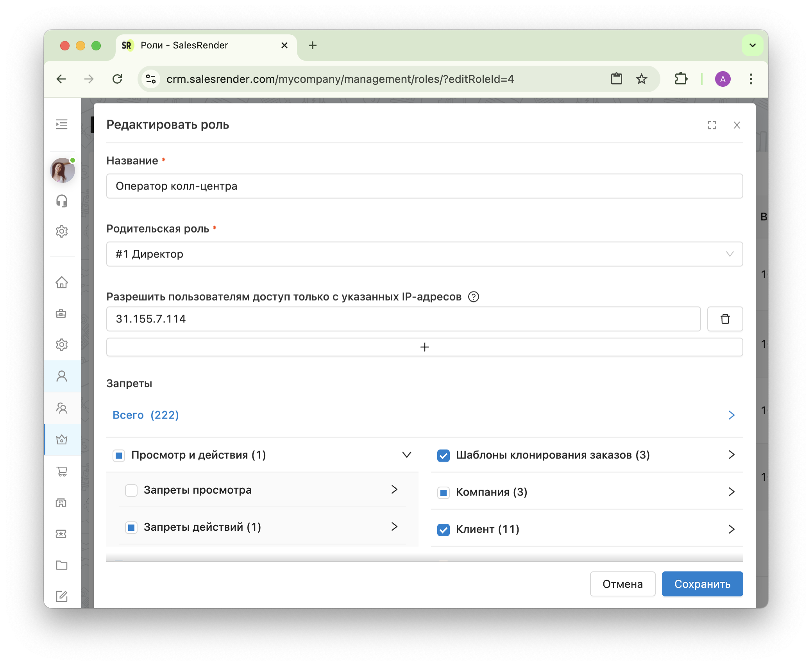Delete IP address 31.155.7.114 with trash icon
812x666 pixels.
tap(725, 319)
